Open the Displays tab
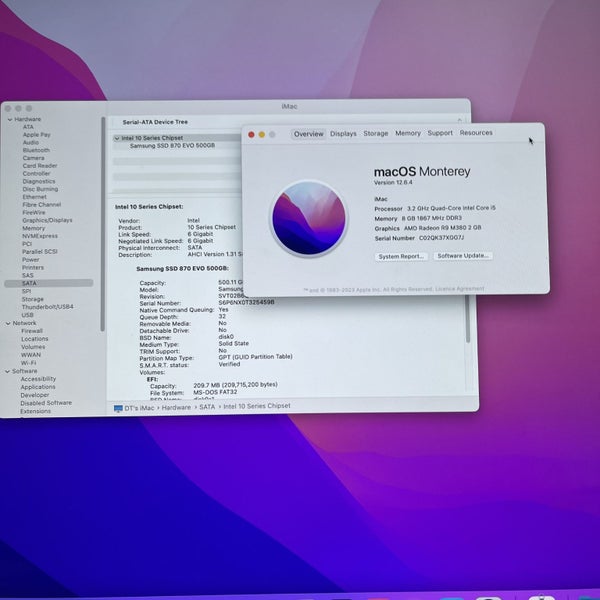 [343, 134]
